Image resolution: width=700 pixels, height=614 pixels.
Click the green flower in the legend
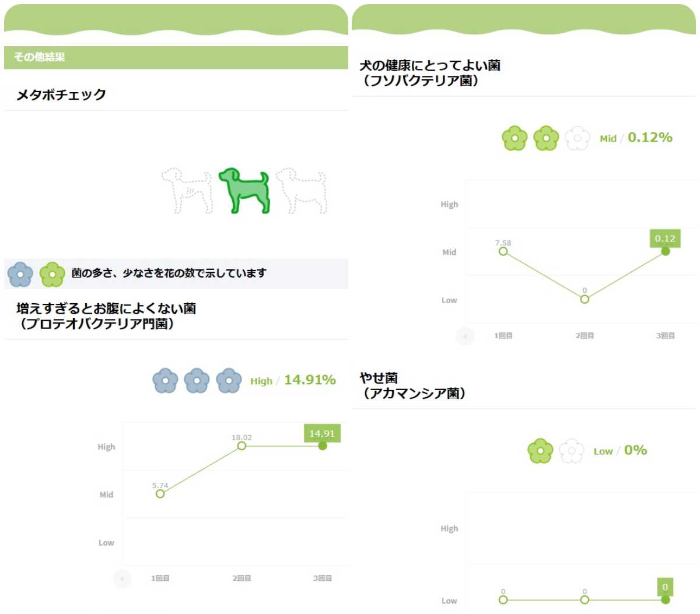52,274
